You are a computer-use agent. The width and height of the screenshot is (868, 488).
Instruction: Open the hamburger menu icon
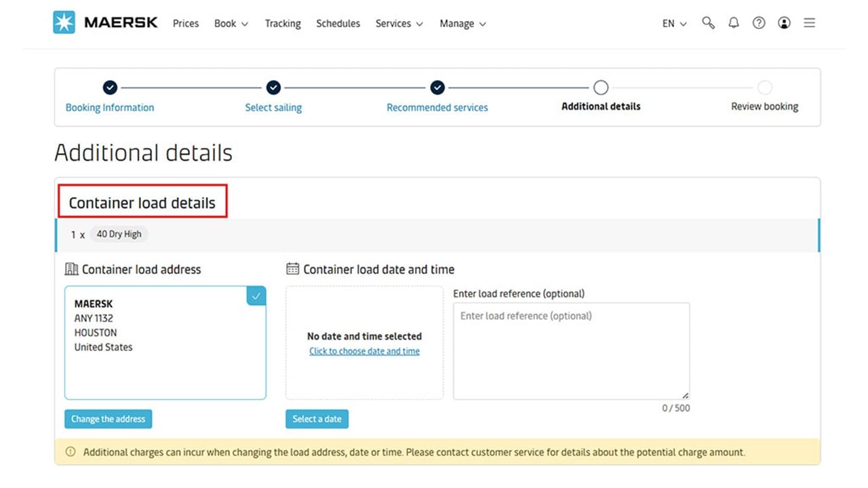(809, 22)
